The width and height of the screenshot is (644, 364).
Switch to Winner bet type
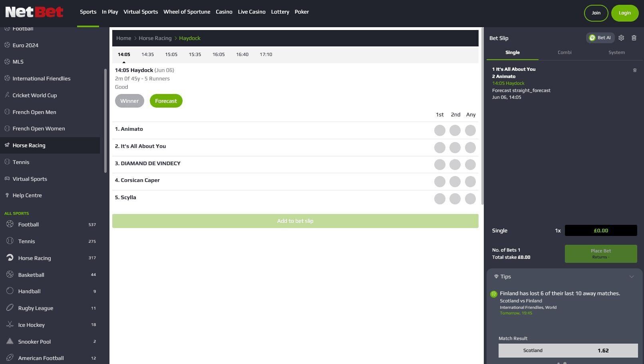coord(129,101)
